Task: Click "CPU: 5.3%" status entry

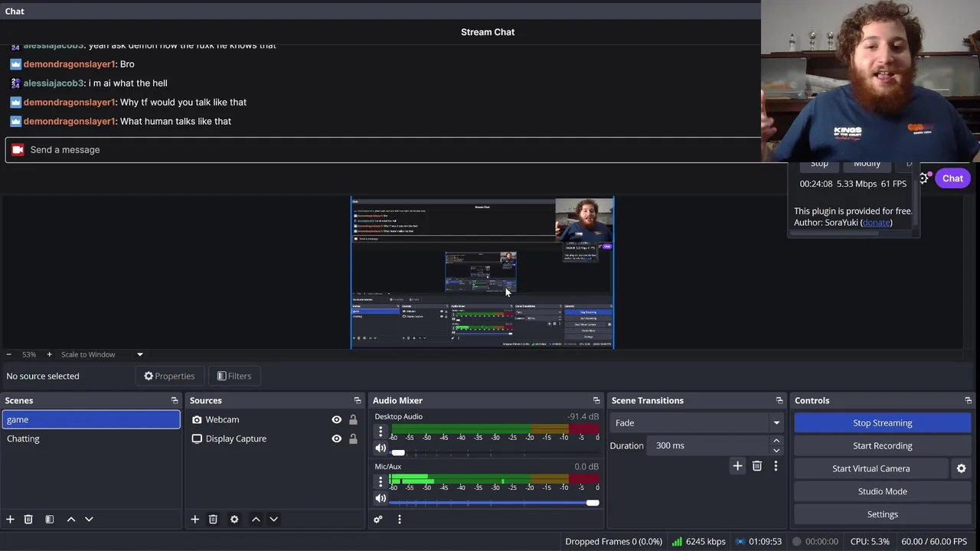Action: pyautogui.click(x=870, y=541)
